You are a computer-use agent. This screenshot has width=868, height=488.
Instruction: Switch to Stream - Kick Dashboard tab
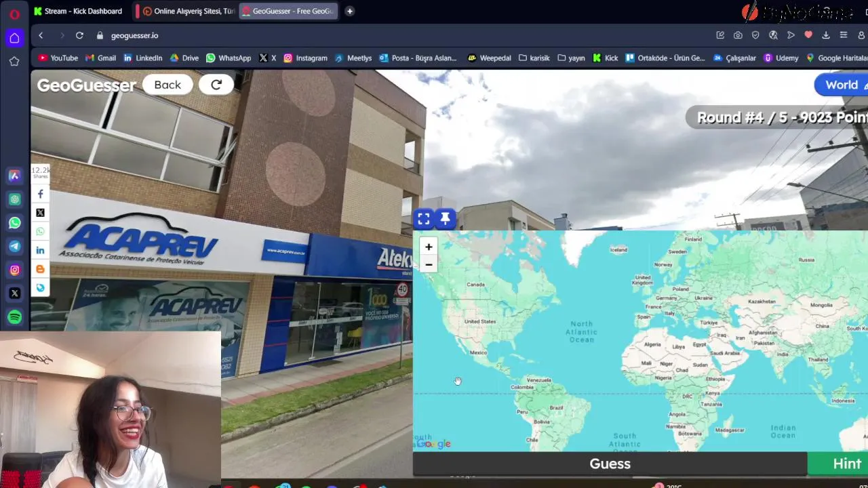click(78, 11)
